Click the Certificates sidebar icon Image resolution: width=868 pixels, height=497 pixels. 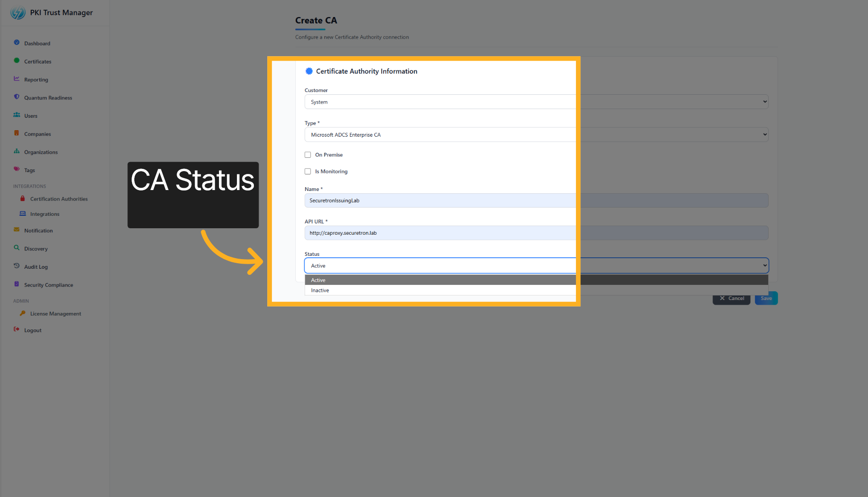tap(17, 61)
